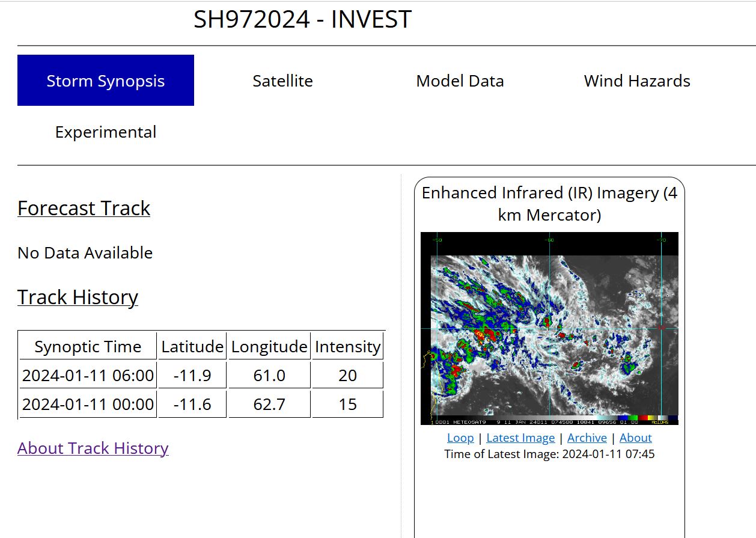The height and width of the screenshot is (538, 756).
Task: Select the 2024-01-11 06:00 table cell
Action: (x=88, y=376)
